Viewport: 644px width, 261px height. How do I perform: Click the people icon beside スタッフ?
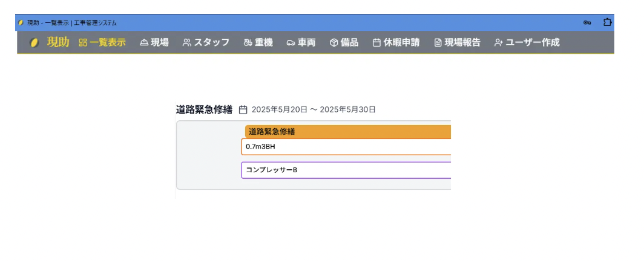tap(187, 43)
